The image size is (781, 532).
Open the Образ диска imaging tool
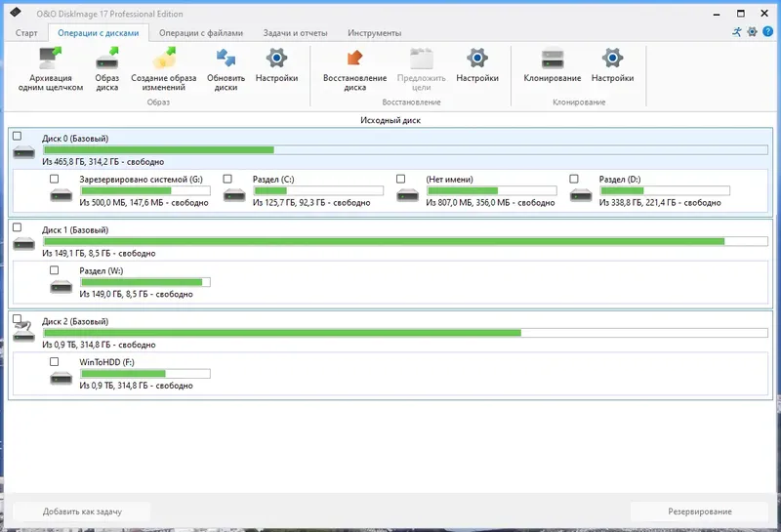(107, 68)
